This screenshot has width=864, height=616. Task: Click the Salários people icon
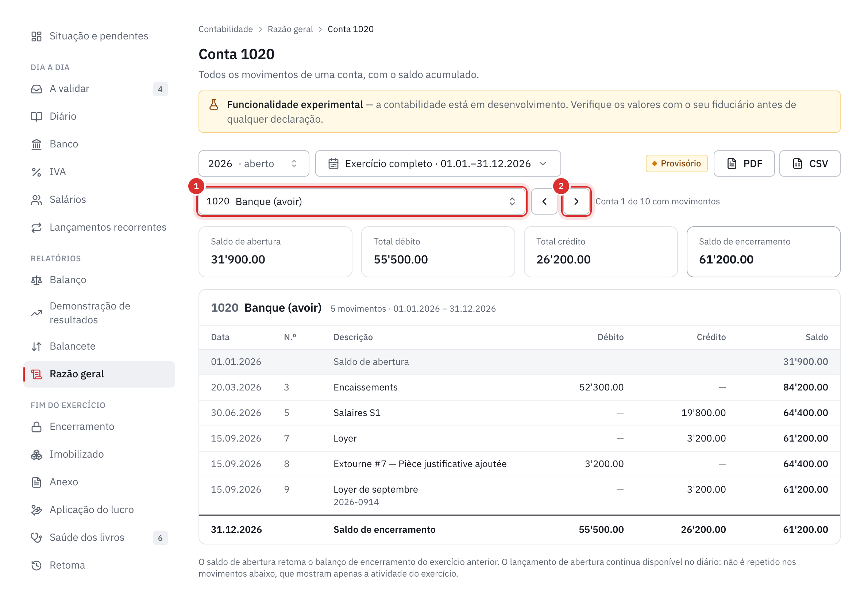(x=36, y=200)
